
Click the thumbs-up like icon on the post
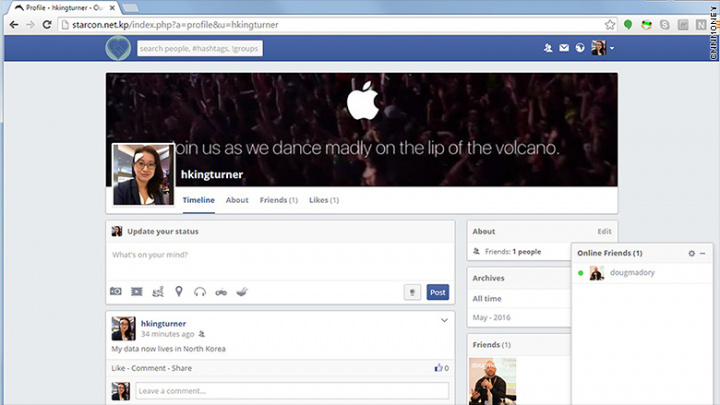(x=438, y=368)
